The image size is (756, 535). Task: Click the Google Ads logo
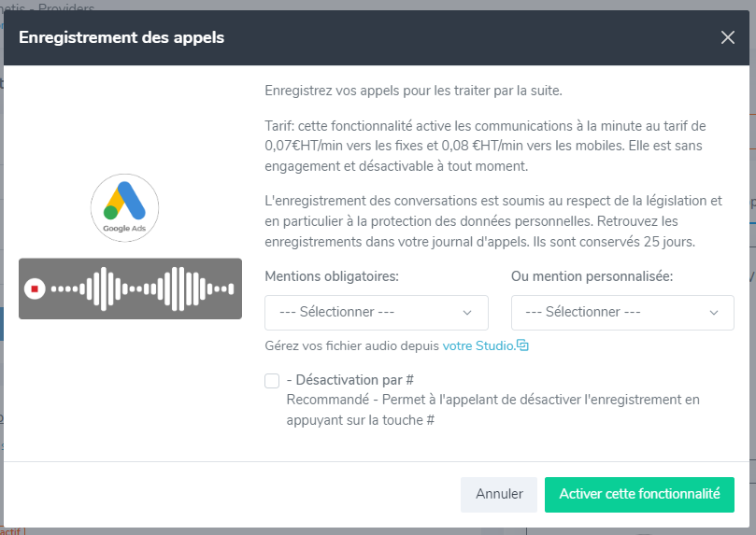pyautogui.click(x=125, y=208)
